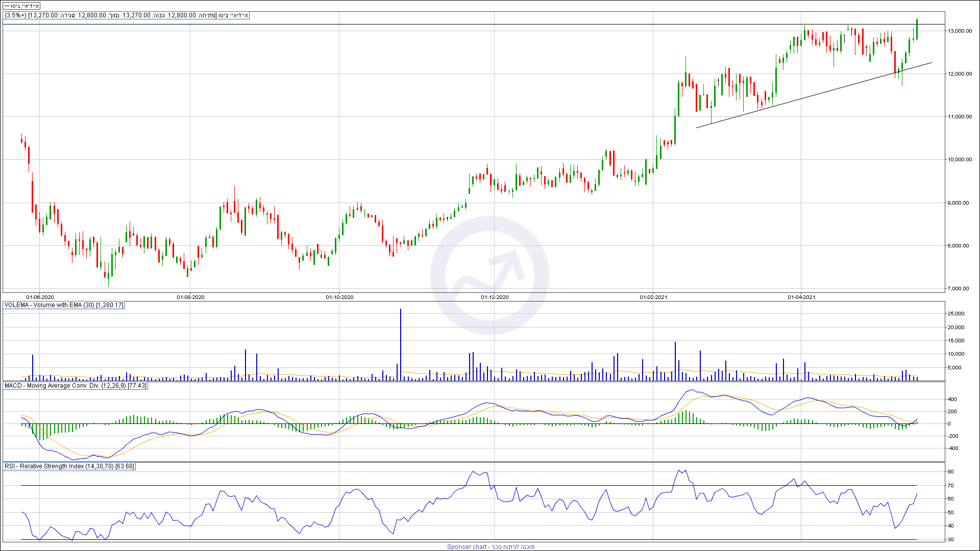Click the איידיאיי ביטוח legend box

pos(21,6)
